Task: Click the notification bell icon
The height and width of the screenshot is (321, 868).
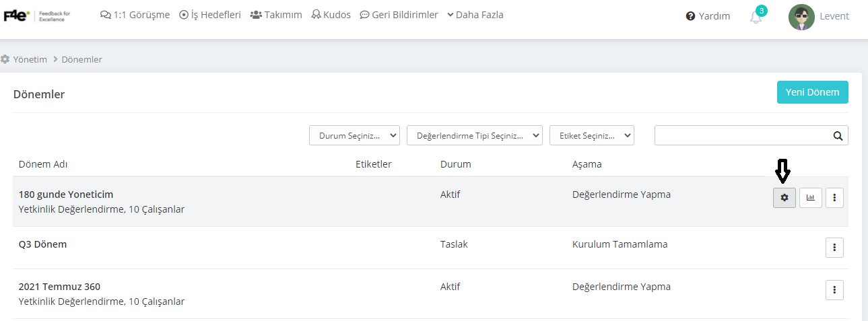Action: [x=756, y=17]
